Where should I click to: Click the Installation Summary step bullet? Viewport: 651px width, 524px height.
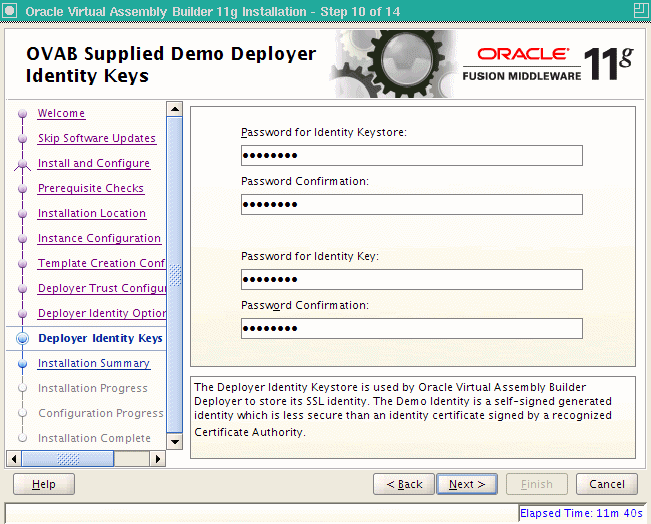[x=22, y=364]
